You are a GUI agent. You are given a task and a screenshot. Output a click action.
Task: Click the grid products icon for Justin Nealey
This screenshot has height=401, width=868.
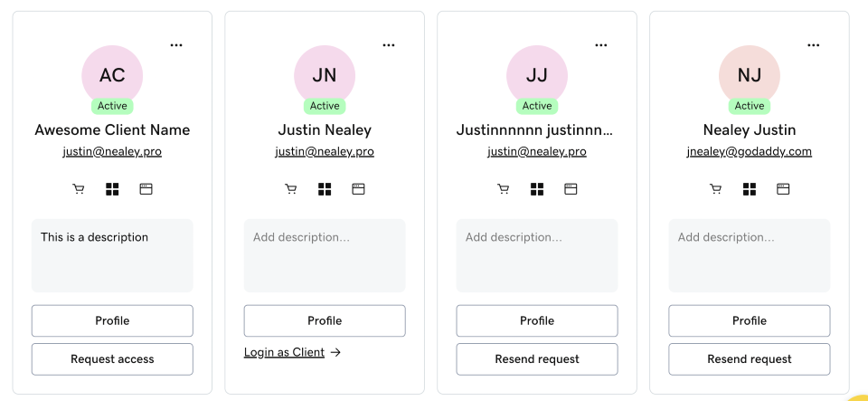point(325,189)
